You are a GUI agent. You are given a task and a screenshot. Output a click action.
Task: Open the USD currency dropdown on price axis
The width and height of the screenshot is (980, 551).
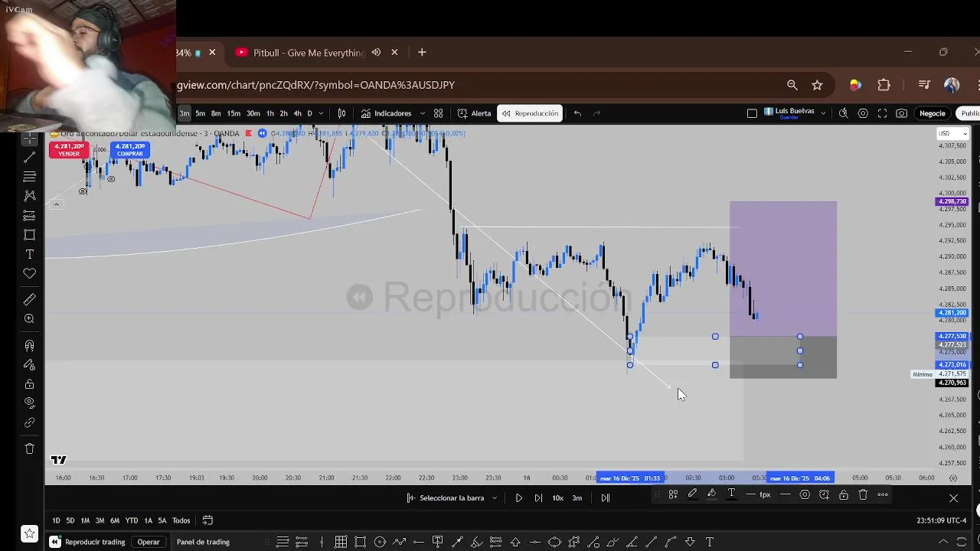point(953,133)
